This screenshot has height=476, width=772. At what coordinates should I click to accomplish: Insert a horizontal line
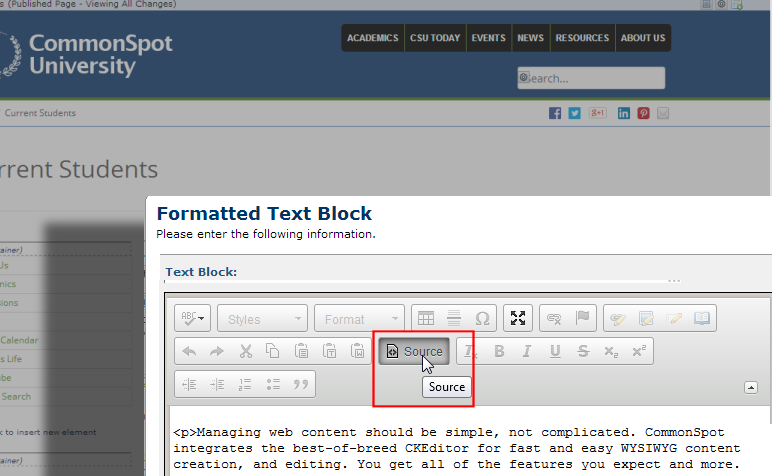454,318
